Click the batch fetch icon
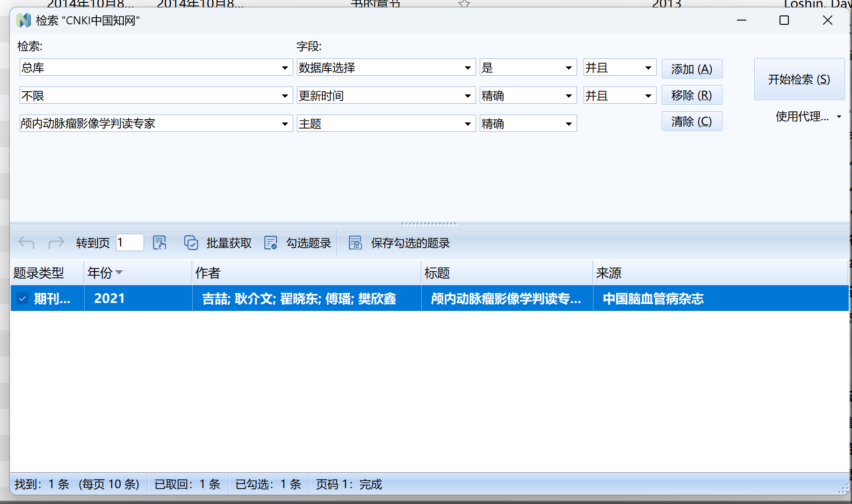This screenshot has height=504, width=852. pos(191,243)
